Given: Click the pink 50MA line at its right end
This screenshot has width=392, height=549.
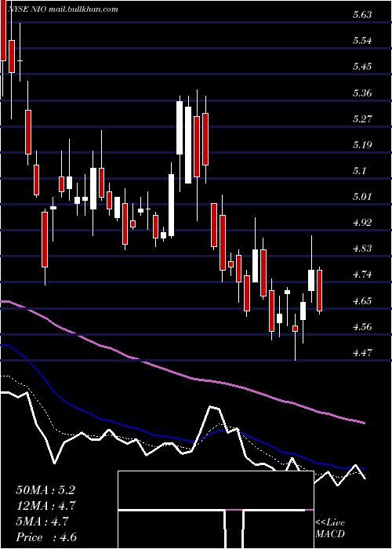Looking at the screenshot, I should pyautogui.click(x=364, y=423).
